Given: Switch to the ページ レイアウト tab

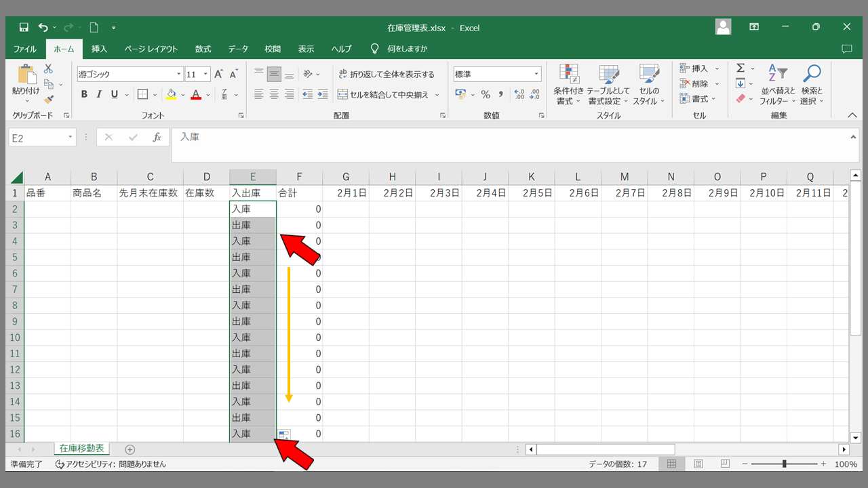Looking at the screenshot, I should (x=151, y=49).
